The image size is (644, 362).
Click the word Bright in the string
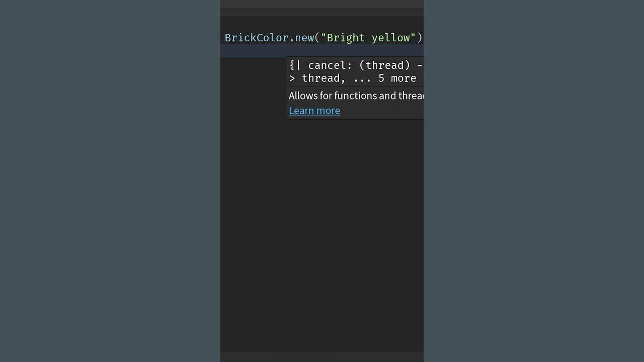pyautogui.click(x=346, y=38)
